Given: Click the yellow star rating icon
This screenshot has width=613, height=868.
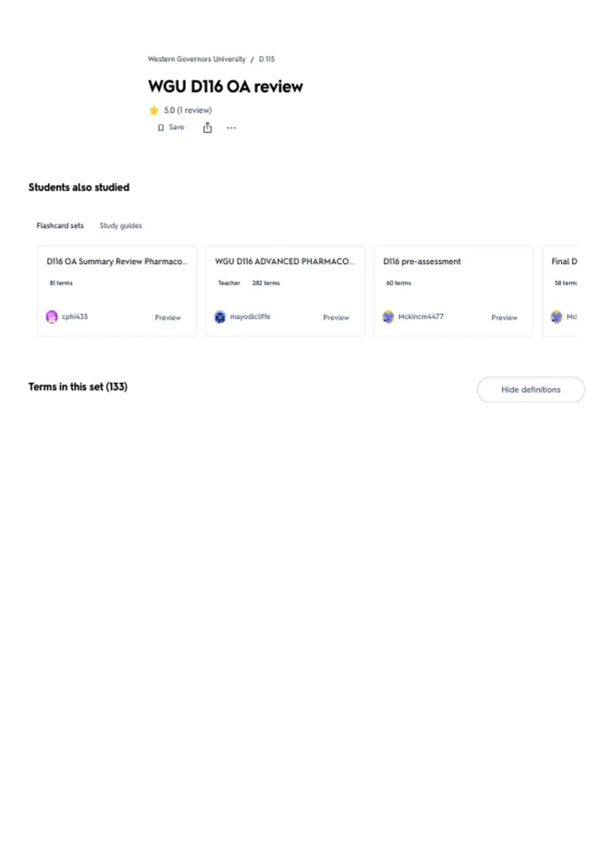Looking at the screenshot, I should 154,110.
